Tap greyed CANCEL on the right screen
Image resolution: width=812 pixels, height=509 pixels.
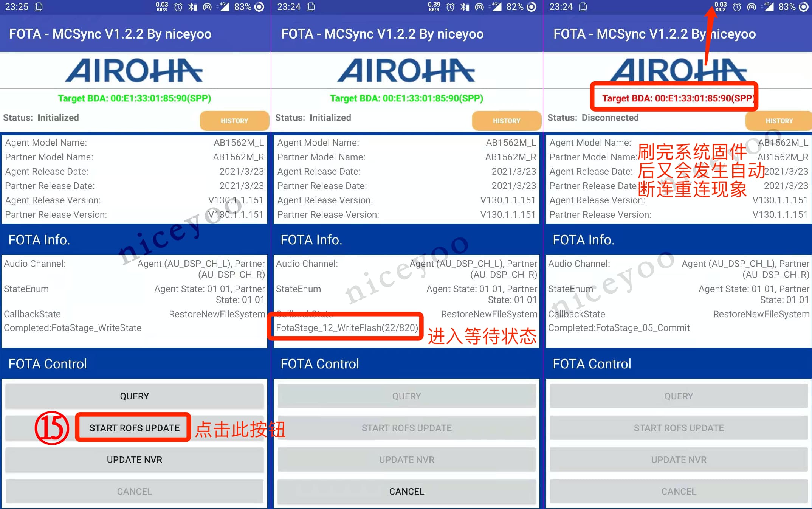point(679,491)
